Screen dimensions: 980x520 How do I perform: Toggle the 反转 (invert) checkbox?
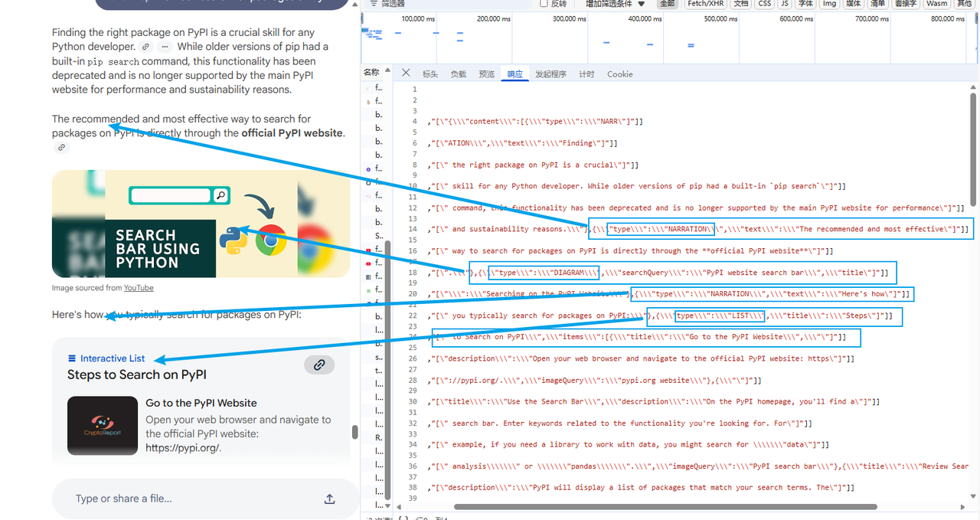click(x=542, y=4)
